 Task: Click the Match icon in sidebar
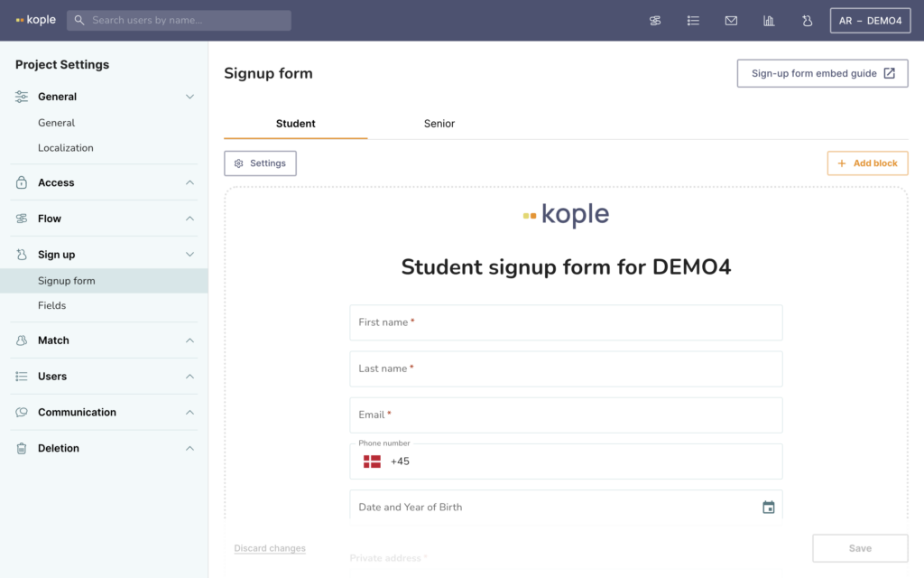22,340
